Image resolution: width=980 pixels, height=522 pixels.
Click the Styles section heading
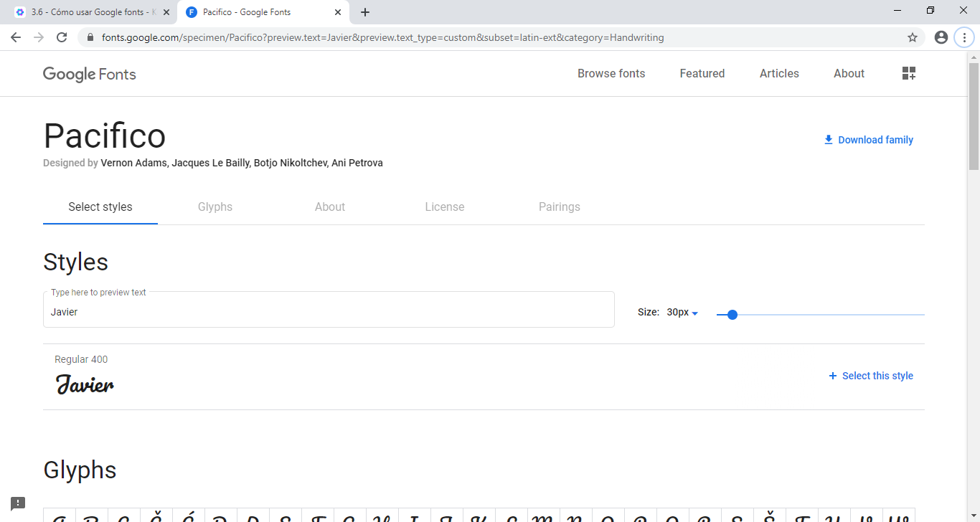(75, 262)
